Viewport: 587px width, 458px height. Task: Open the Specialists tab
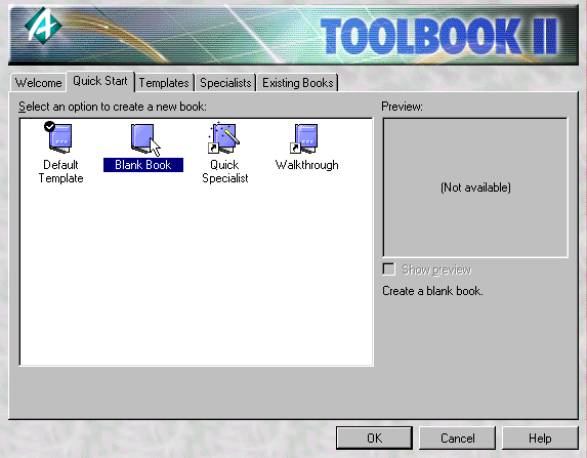click(x=225, y=83)
